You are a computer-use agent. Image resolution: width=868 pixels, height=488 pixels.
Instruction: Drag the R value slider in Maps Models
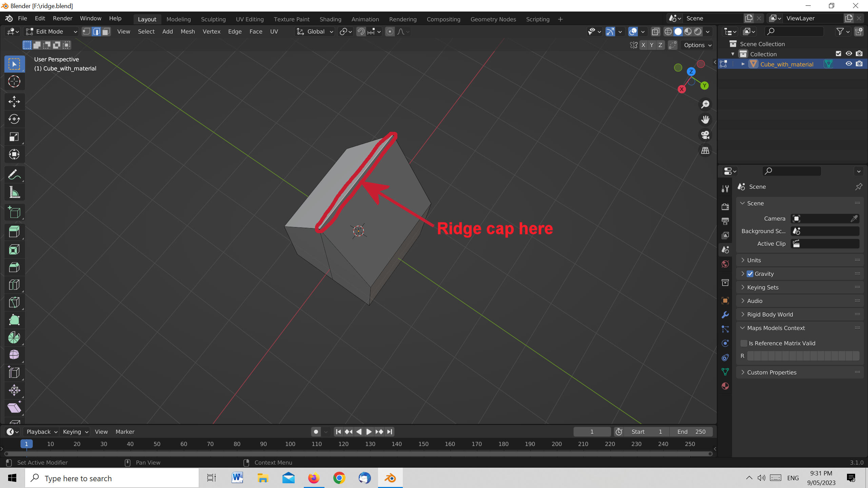click(804, 356)
